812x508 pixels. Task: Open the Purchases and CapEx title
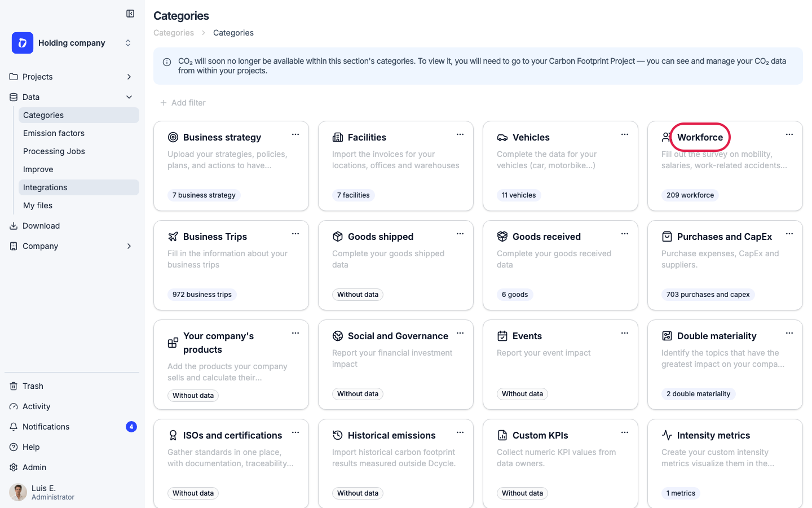pos(725,237)
